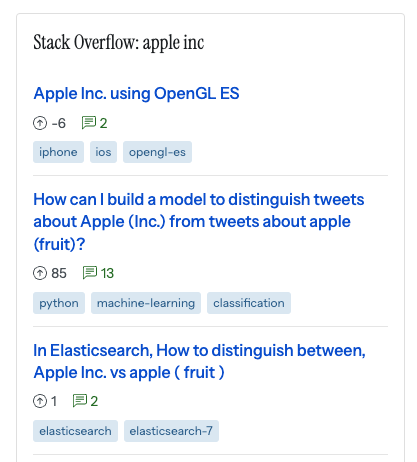Select the elasticsearch-7 tag
Viewport: 417px width, 462px height.
tap(171, 431)
